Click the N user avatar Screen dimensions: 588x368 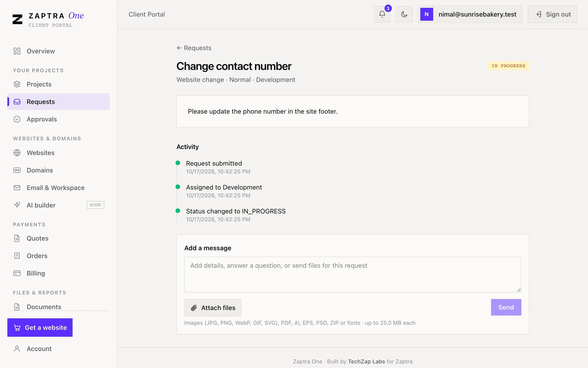click(x=427, y=14)
